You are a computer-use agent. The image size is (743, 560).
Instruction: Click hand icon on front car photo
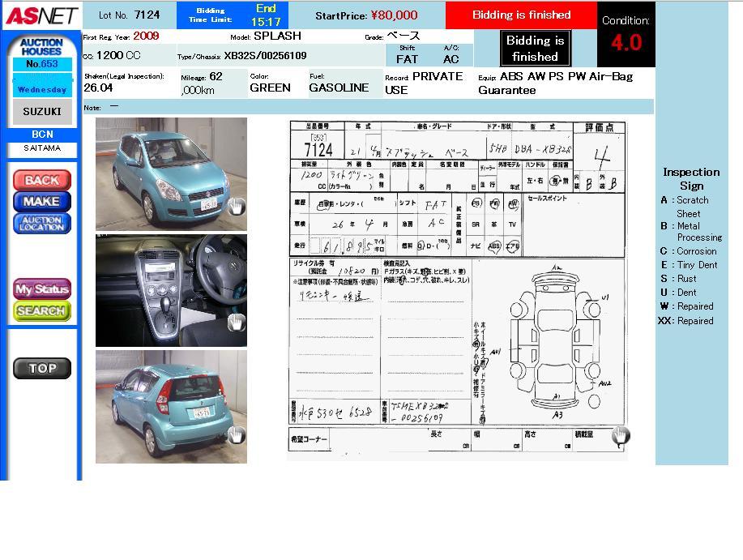click(236, 206)
